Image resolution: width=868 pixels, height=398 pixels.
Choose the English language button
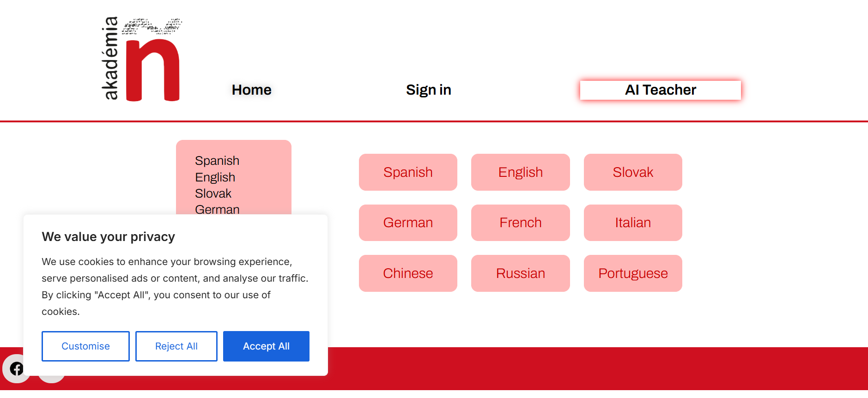521,172
